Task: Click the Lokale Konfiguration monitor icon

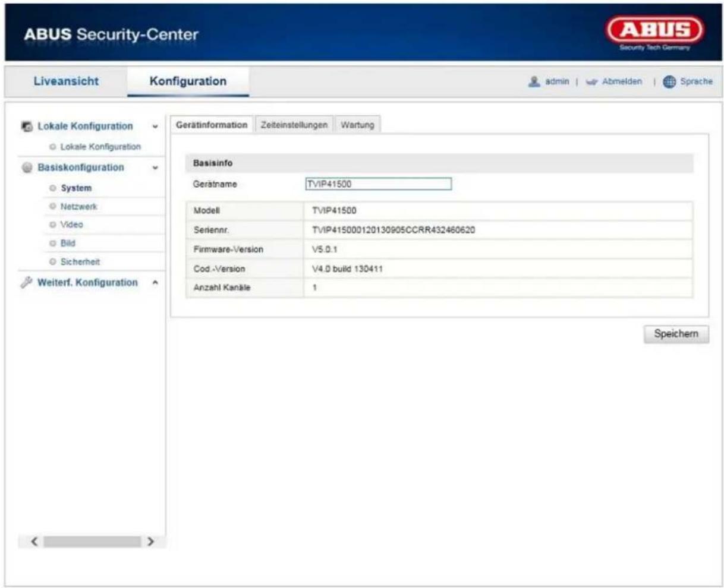Action: [27, 127]
